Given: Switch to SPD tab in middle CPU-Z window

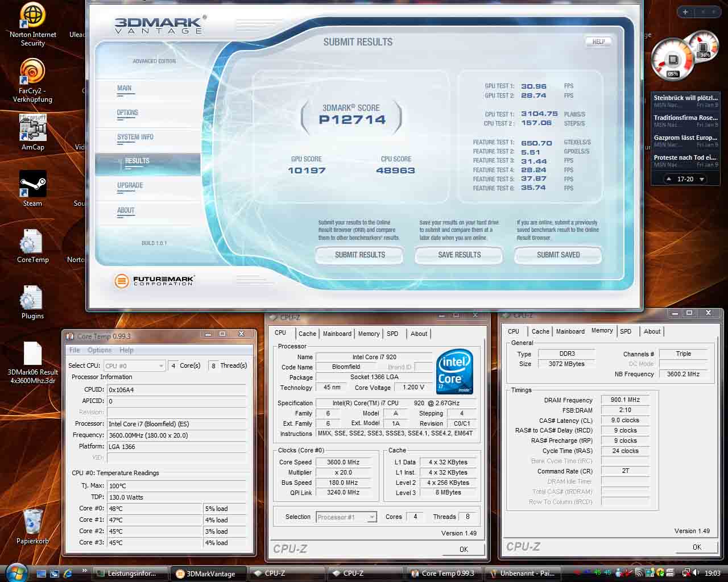Looking at the screenshot, I should (392, 334).
